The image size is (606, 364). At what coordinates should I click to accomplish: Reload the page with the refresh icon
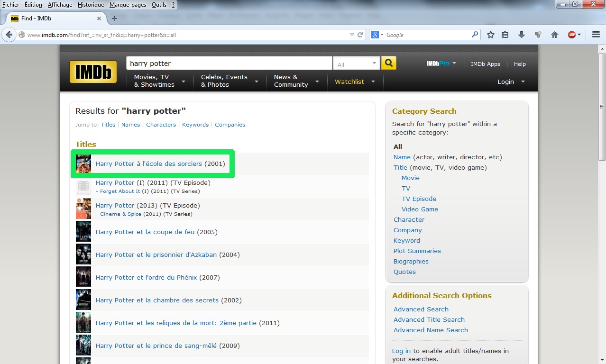(360, 35)
